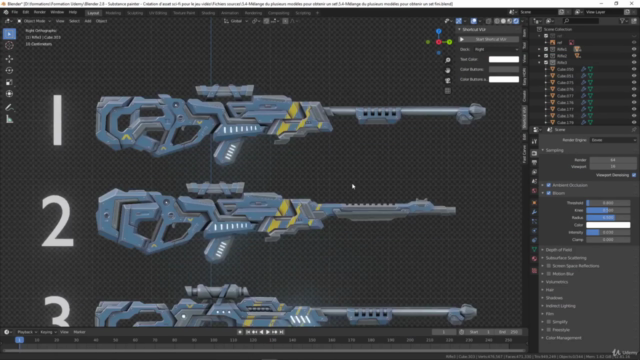Open Modifiers wrench properties tab

click(x=534, y=212)
